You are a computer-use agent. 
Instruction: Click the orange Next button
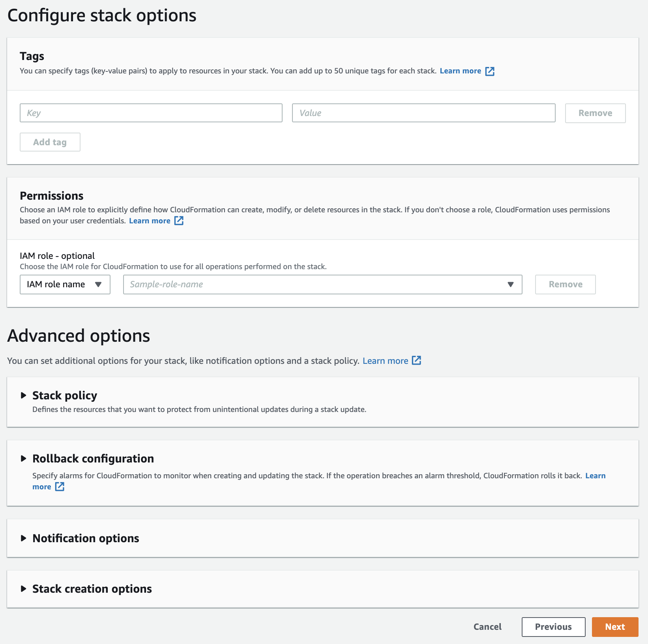tap(615, 627)
